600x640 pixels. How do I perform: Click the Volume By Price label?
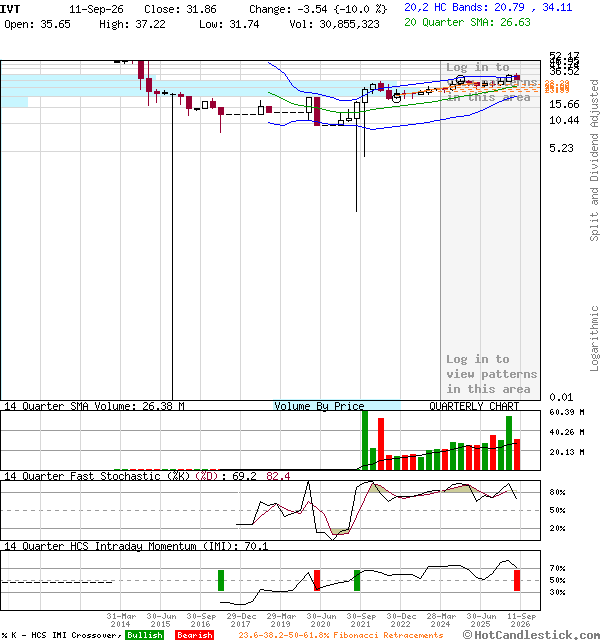(319, 406)
